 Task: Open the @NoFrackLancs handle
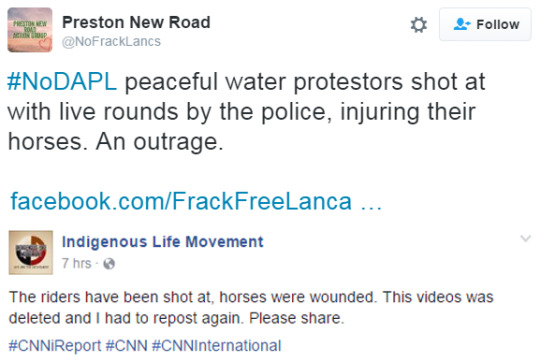coord(111,41)
